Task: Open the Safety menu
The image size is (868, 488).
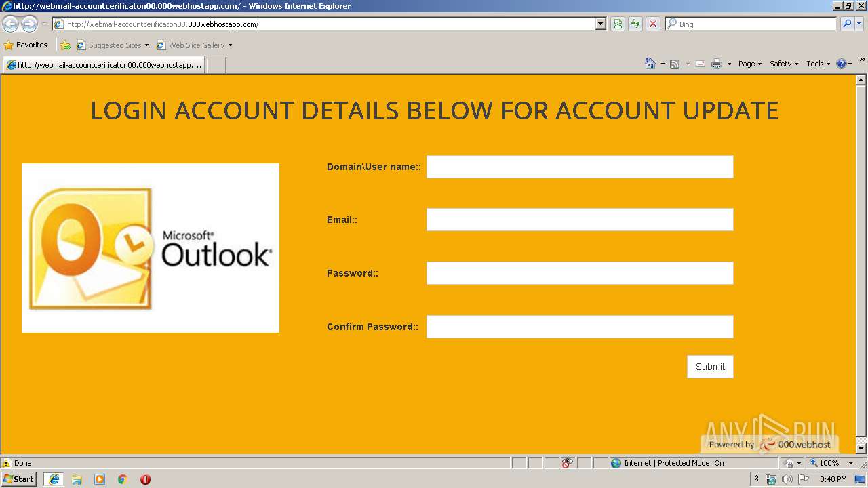Action: (x=784, y=64)
